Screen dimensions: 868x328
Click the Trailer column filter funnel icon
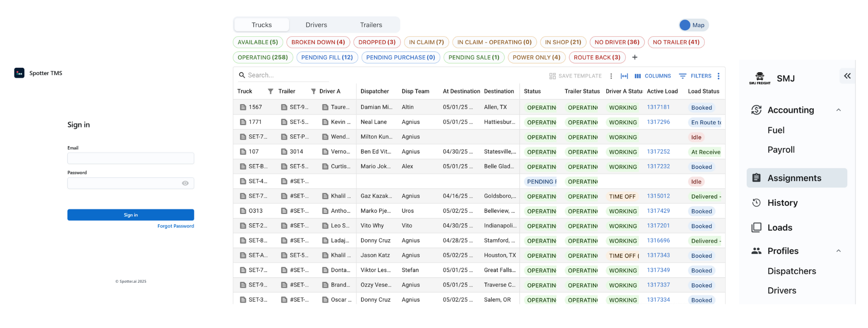click(x=313, y=91)
